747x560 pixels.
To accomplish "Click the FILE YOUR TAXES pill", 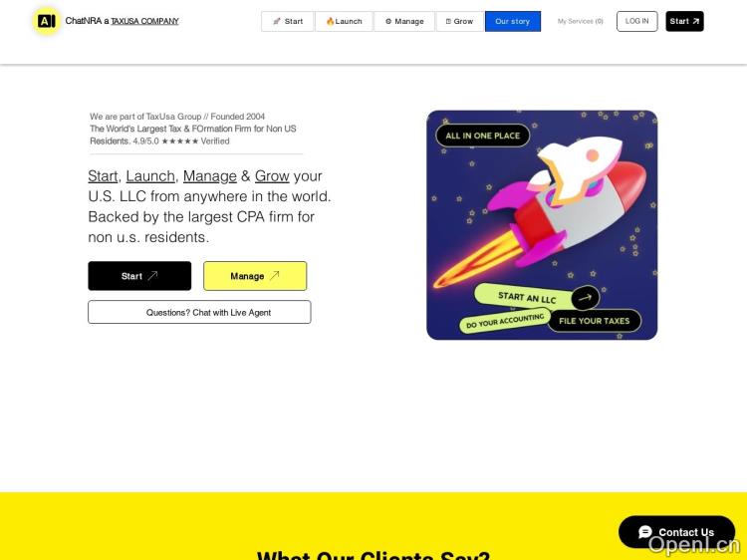I will 594,321.
